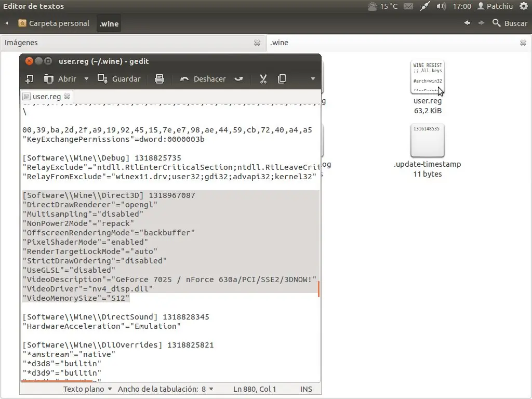Minimize the gedit window
Image resolution: width=532 pixels, height=399 pixels.
tap(38, 61)
